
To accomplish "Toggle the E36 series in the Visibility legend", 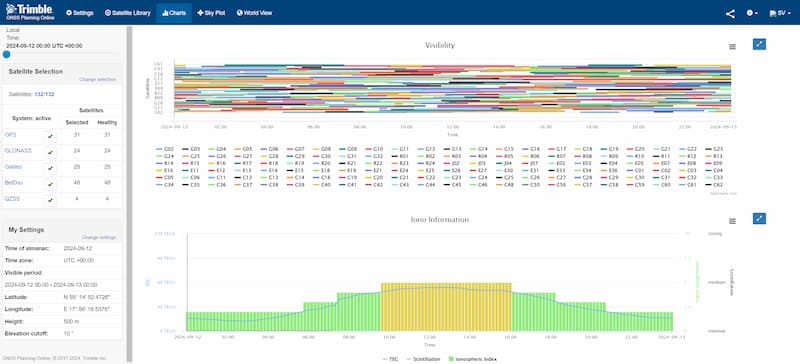I will point(609,171).
